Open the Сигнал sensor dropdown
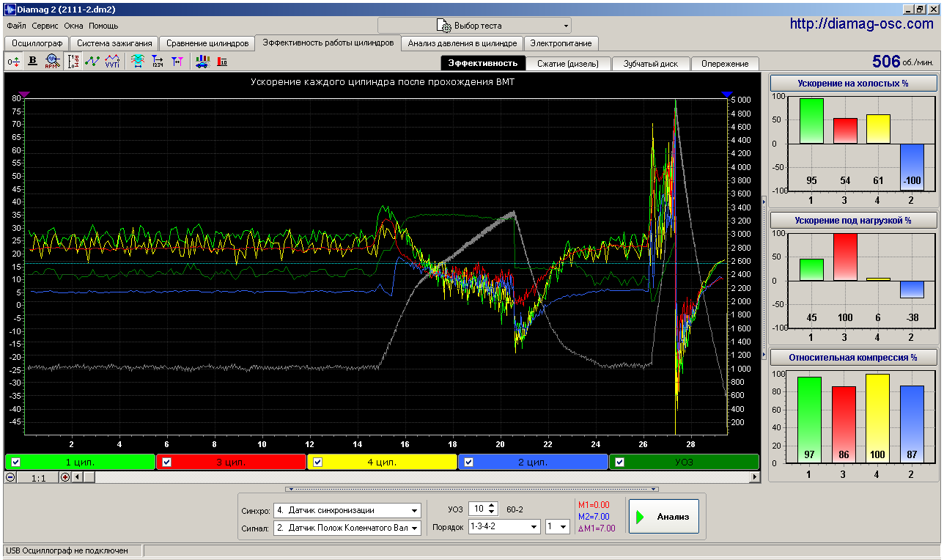 tap(347, 528)
